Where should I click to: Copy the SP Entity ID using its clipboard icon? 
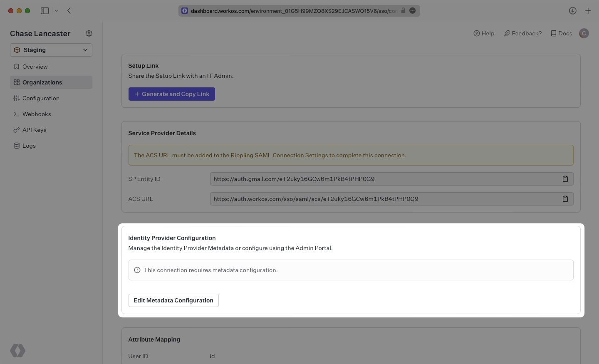(565, 178)
